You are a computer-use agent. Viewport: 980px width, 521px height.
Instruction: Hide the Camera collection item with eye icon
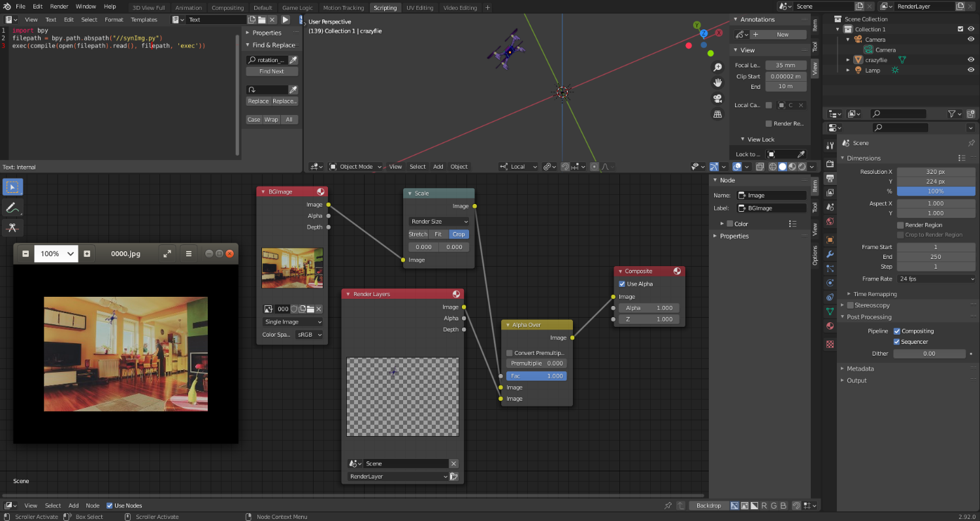click(971, 39)
